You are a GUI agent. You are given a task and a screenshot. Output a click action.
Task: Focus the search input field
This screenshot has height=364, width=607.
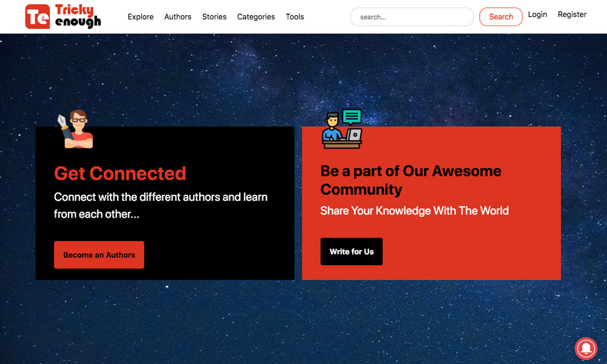412,17
